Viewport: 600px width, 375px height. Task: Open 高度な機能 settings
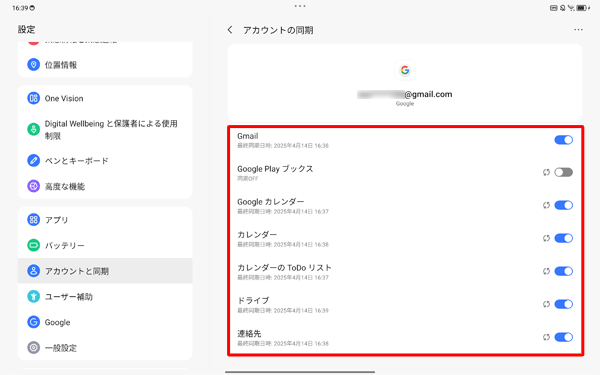105,186
